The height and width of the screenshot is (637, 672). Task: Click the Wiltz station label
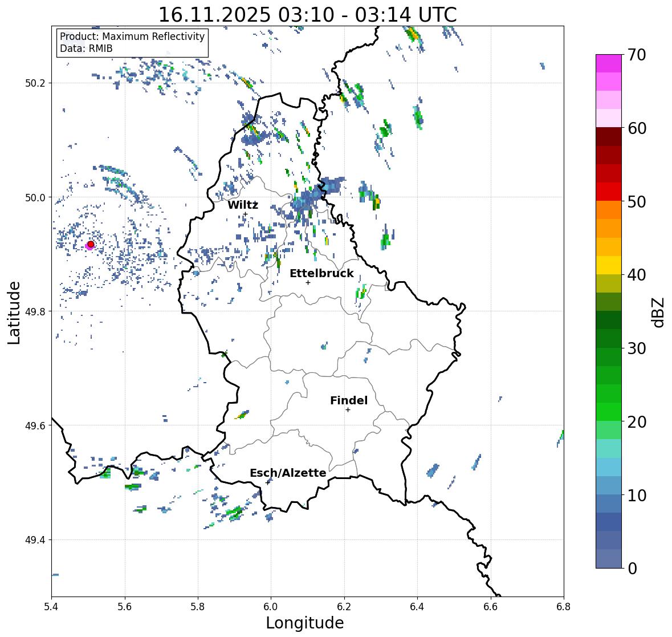pos(243,205)
